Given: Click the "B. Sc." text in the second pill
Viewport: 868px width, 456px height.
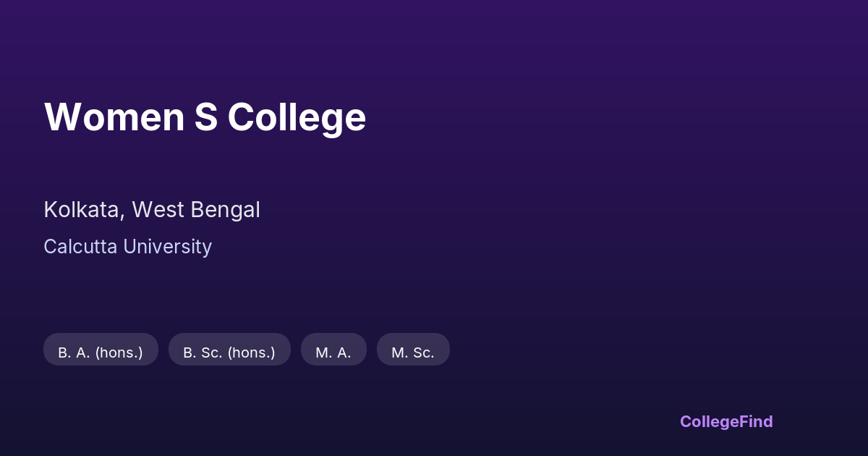Looking at the screenshot, I should [x=203, y=352].
